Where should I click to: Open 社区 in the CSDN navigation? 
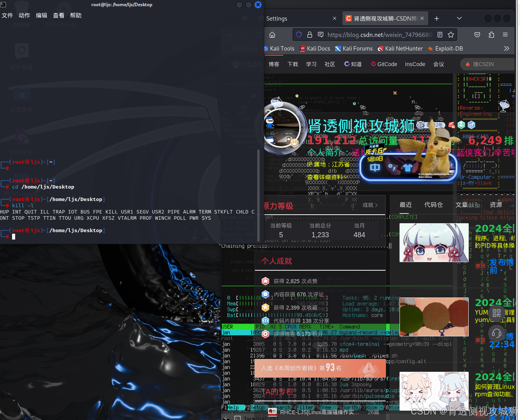330,64
